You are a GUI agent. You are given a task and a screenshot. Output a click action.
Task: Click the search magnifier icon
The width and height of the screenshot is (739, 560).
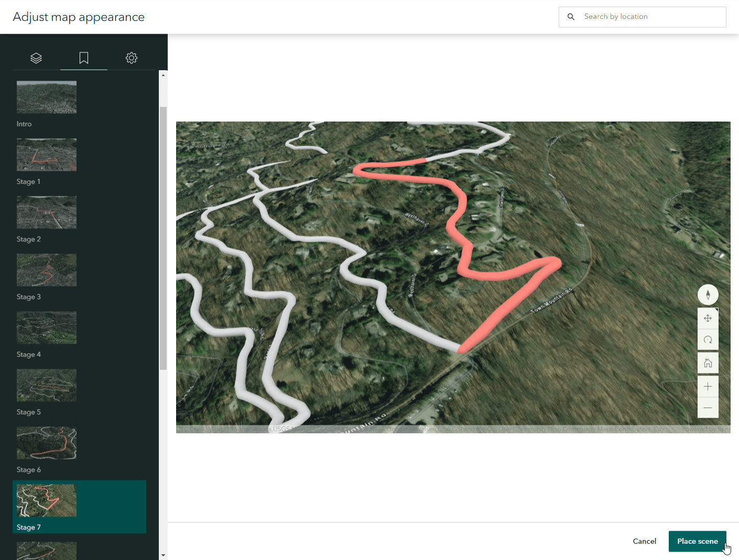pos(571,17)
